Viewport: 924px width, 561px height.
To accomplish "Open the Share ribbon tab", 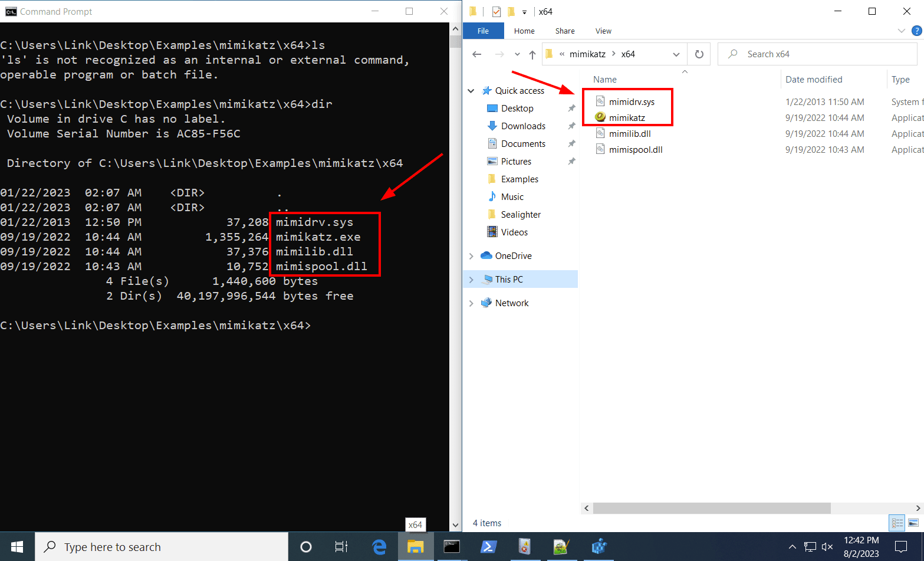I will tap(565, 31).
